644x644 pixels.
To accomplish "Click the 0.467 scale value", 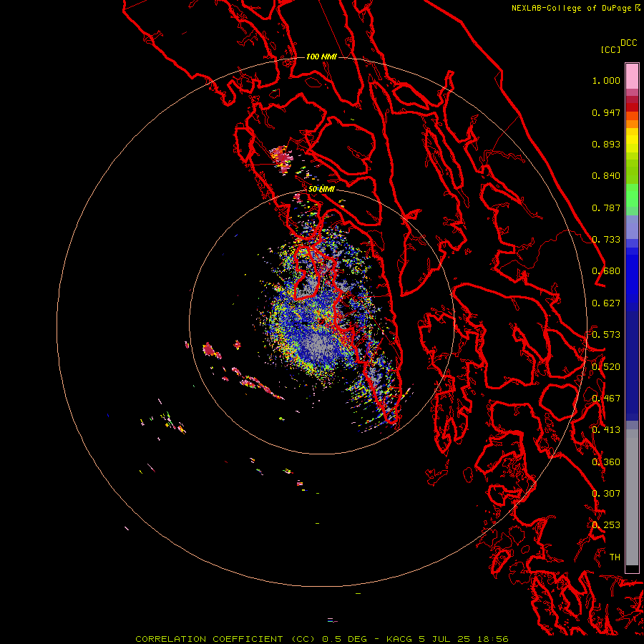I will point(606,399).
